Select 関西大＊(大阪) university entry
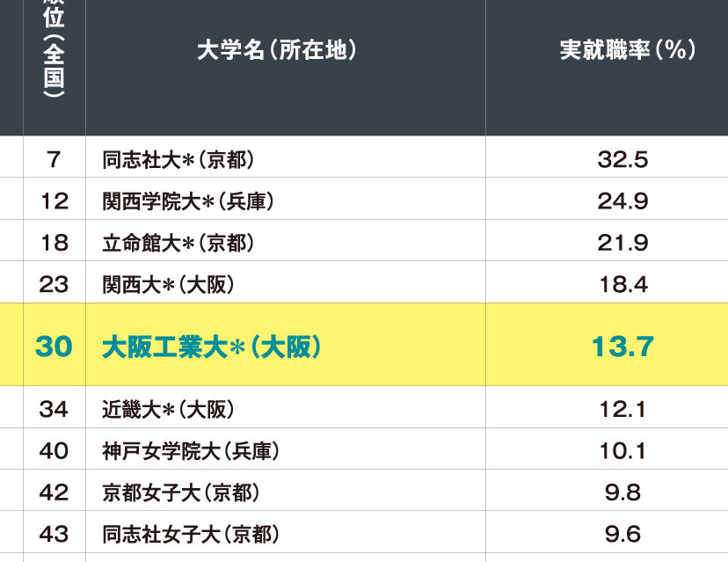This screenshot has width=728, height=562. pos(168,284)
